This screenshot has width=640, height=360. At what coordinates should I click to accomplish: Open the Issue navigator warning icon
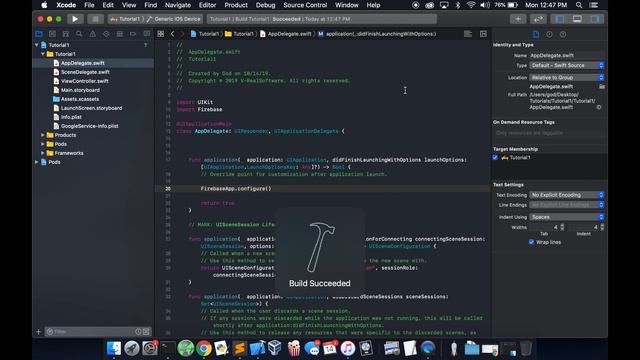coord(93,34)
